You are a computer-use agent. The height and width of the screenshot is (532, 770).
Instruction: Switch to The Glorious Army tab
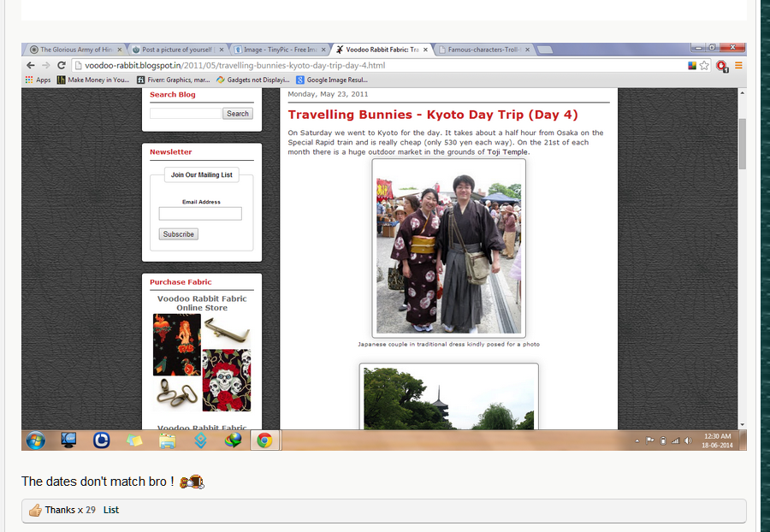(74, 50)
